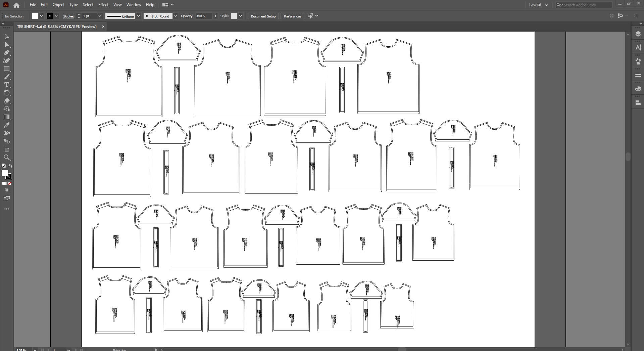Expand the tools panel double arrows
The height and width of the screenshot is (351, 644).
tap(3, 24)
